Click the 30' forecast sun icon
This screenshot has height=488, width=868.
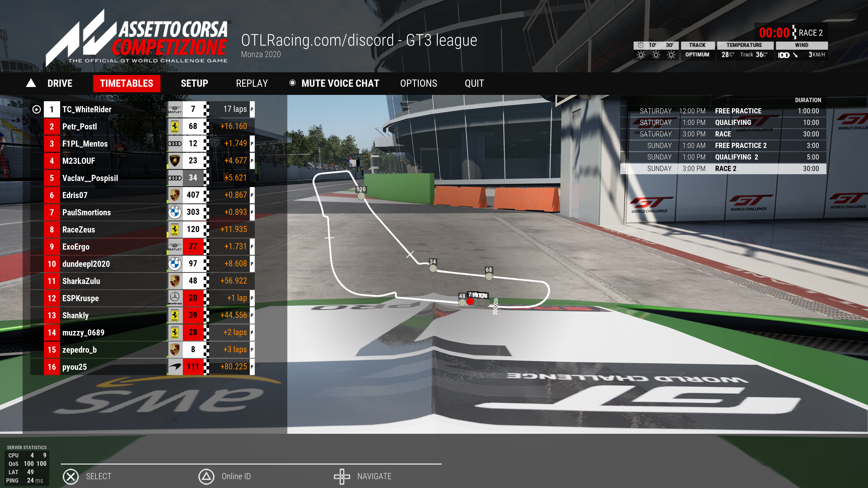click(x=671, y=55)
